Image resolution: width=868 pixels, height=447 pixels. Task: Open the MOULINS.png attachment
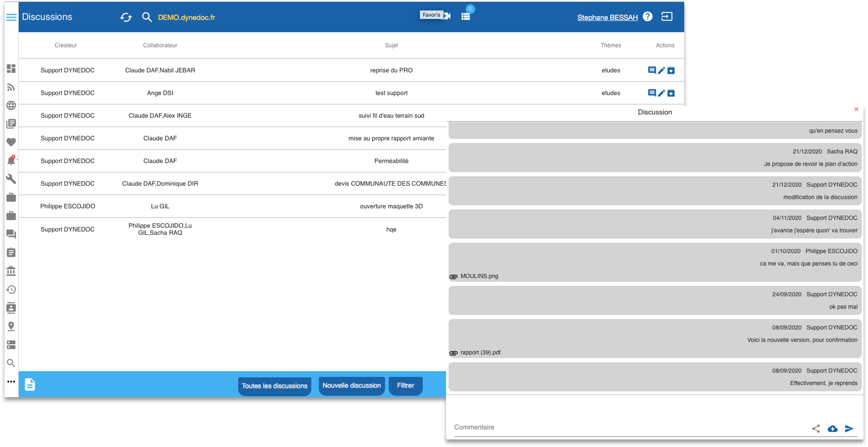tap(479, 276)
